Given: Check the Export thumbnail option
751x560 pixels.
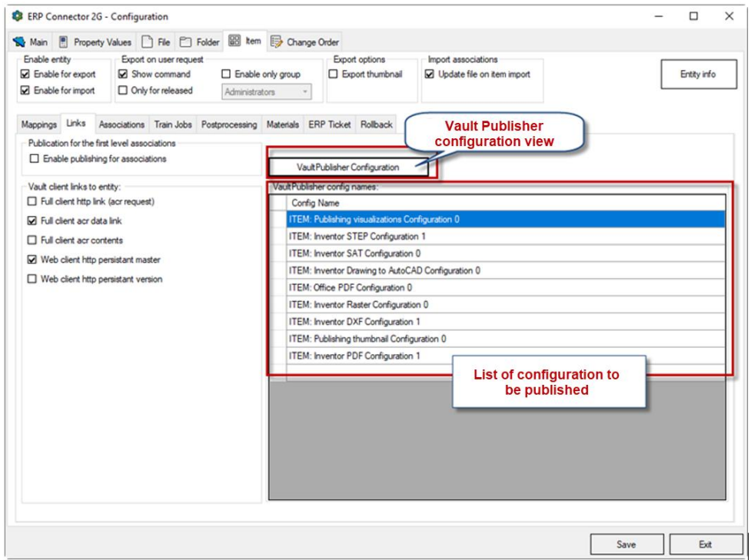Looking at the screenshot, I should click(x=334, y=75).
